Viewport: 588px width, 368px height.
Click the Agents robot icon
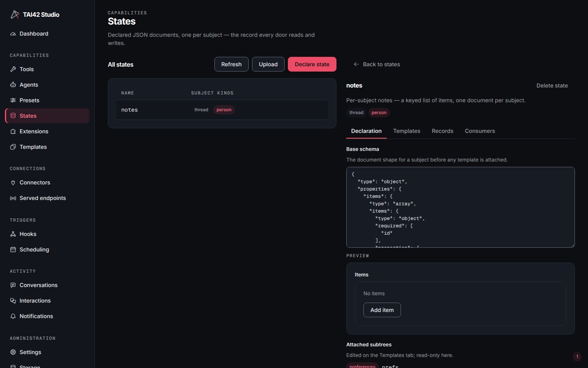(x=13, y=85)
